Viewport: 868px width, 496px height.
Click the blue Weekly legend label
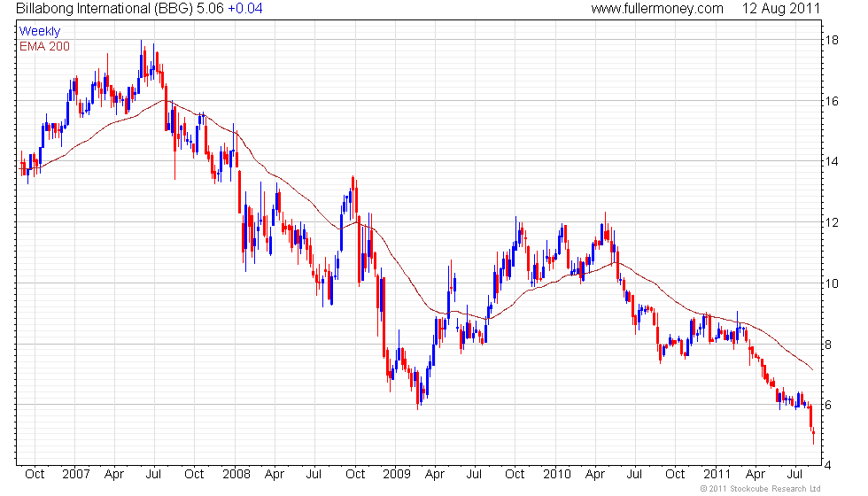click(39, 32)
